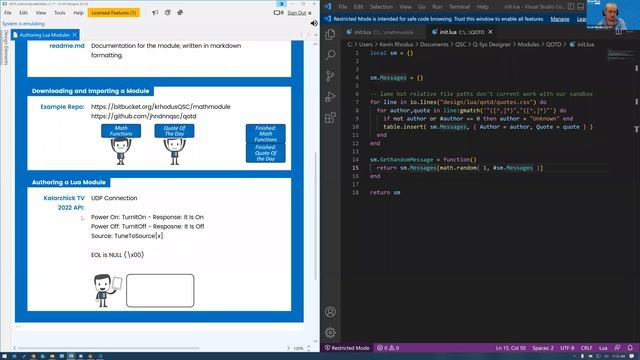Open the Extensions view in VS Code
This screenshot has width=640, height=360.
330,118
